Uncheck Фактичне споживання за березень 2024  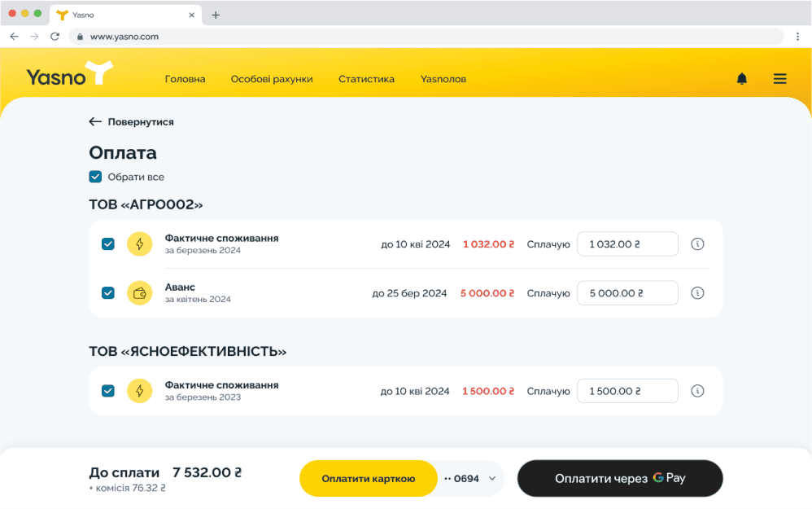pos(107,244)
